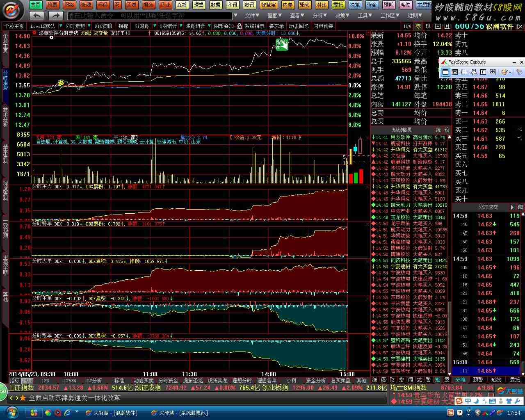525x420 pixels.
Task: Click the panel layout icon beside 规
Action: (x=437, y=26)
